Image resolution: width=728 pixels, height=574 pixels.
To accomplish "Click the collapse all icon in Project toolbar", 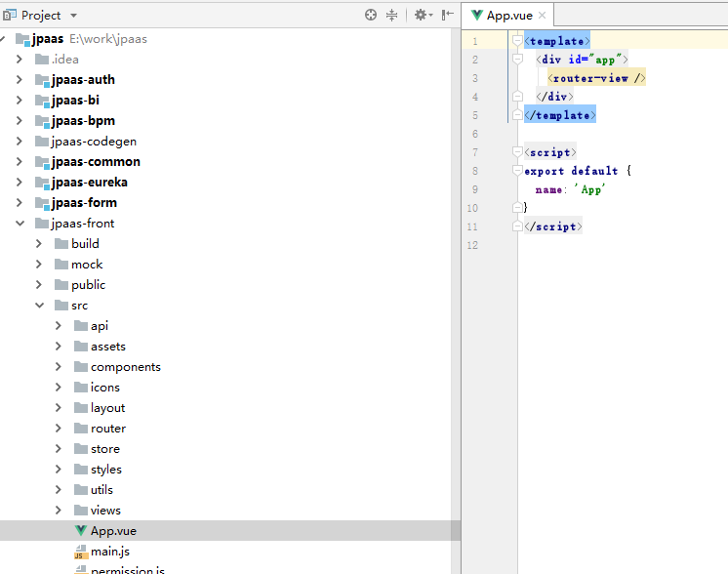I will click(x=392, y=15).
